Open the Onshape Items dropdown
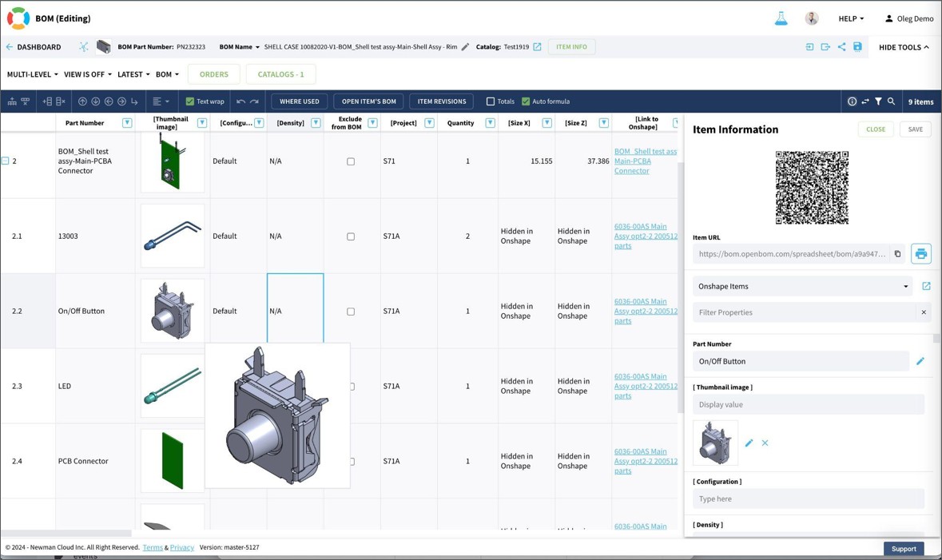This screenshot has height=560, width=942. 802,286
